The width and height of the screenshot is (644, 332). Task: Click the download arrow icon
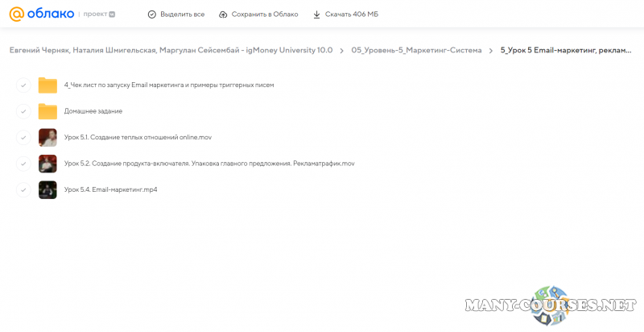316,15
